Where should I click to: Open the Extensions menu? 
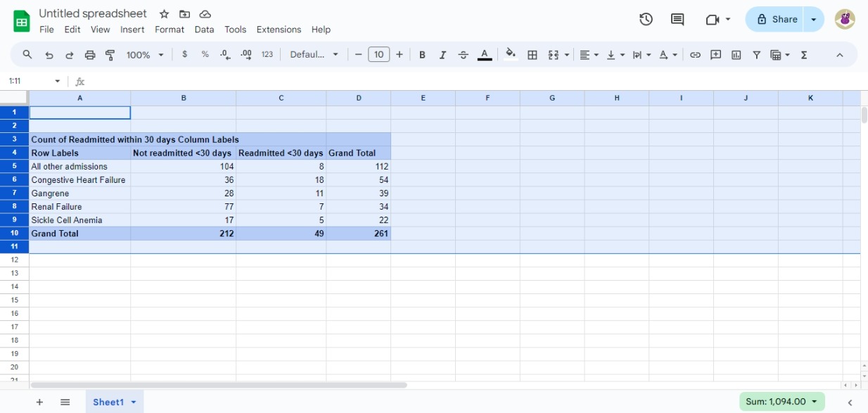tap(278, 30)
